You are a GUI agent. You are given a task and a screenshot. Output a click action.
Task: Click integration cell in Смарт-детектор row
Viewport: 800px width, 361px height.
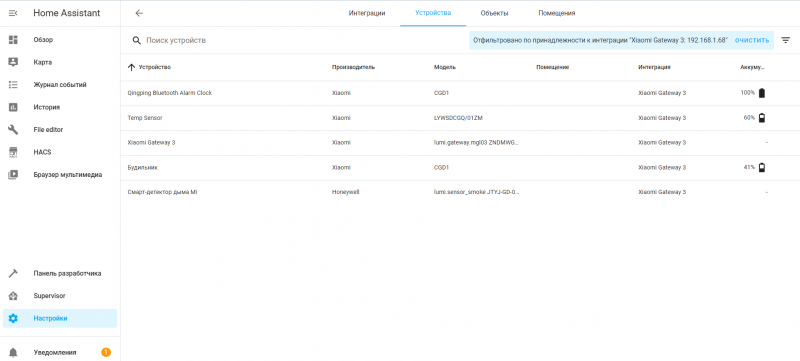(x=662, y=192)
